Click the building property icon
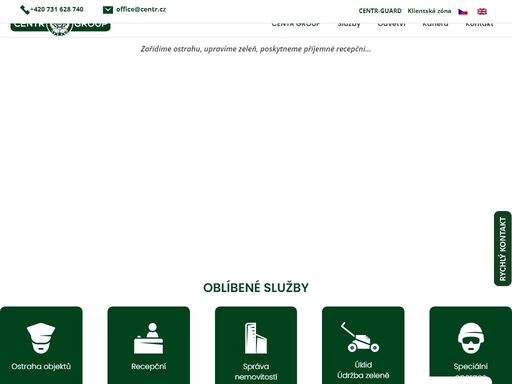512x384 pixels. point(256,338)
